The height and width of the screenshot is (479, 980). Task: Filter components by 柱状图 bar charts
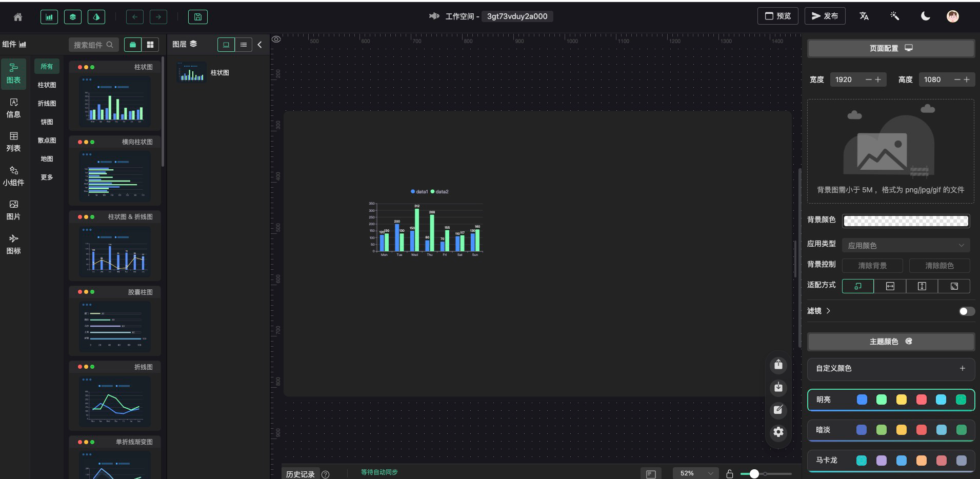tap(47, 85)
